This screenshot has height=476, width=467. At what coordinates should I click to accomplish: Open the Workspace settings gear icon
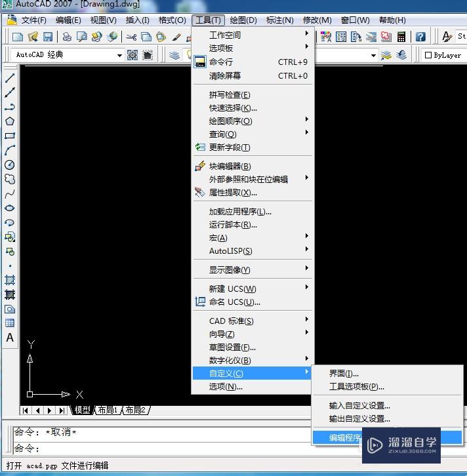coord(132,55)
